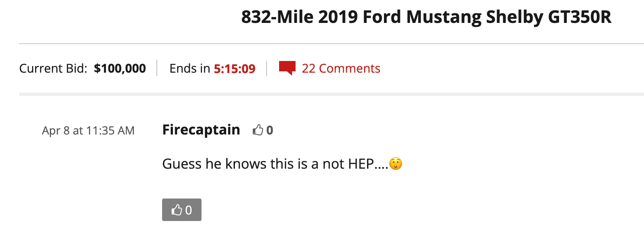644x237 pixels.
Task: Click the red 5:15:09 countdown timer
Action: coord(234,68)
